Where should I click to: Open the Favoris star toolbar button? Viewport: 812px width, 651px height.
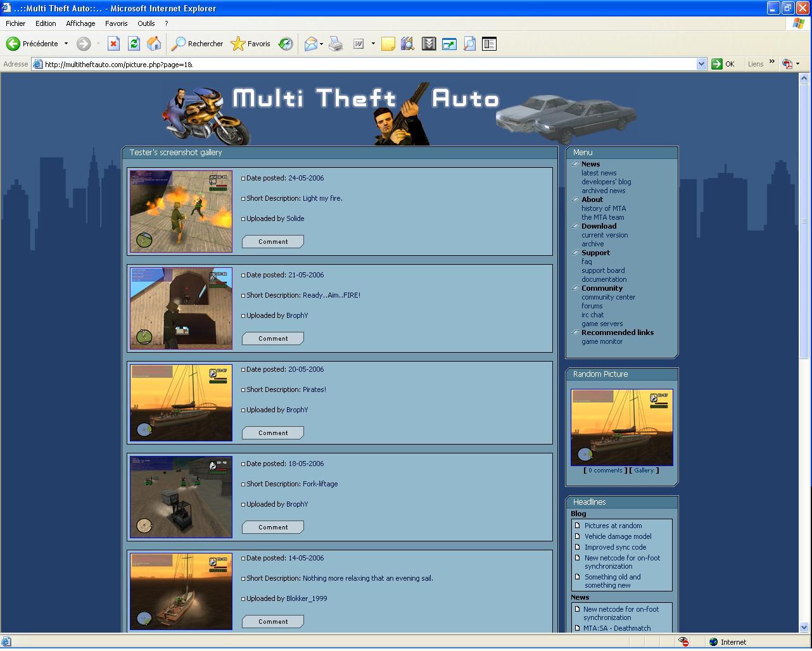pos(251,44)
